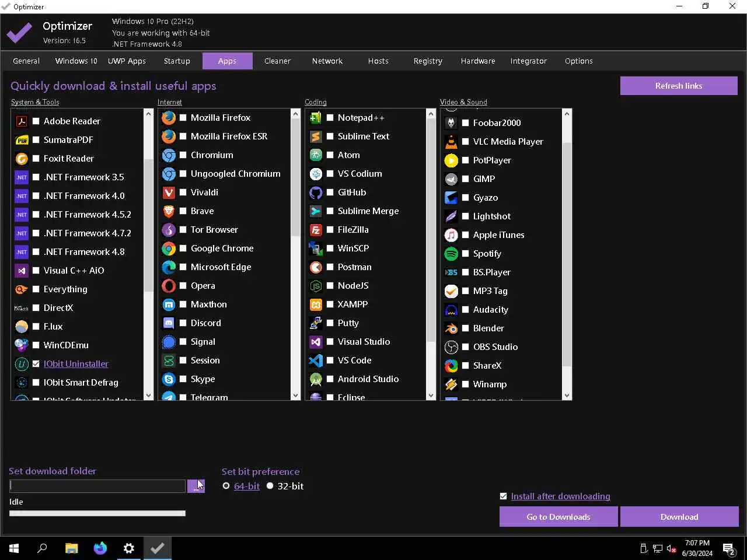Click the Download button

coord(679,517)
